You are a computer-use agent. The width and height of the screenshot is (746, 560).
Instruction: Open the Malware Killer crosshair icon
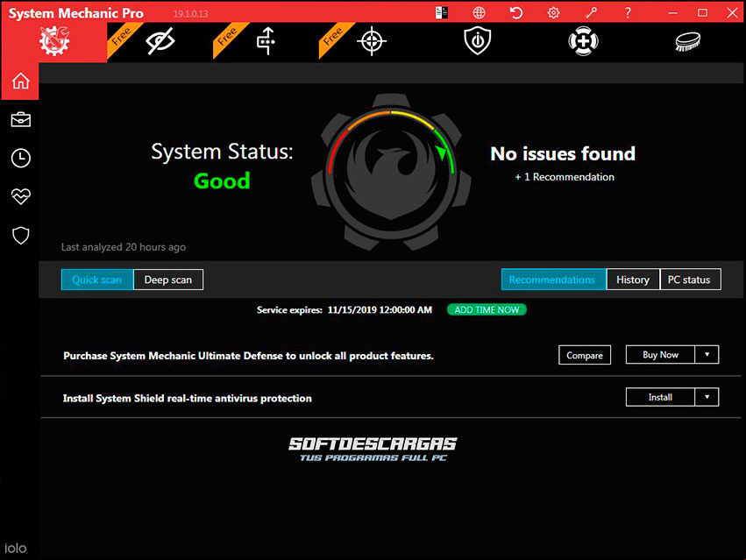372,41
